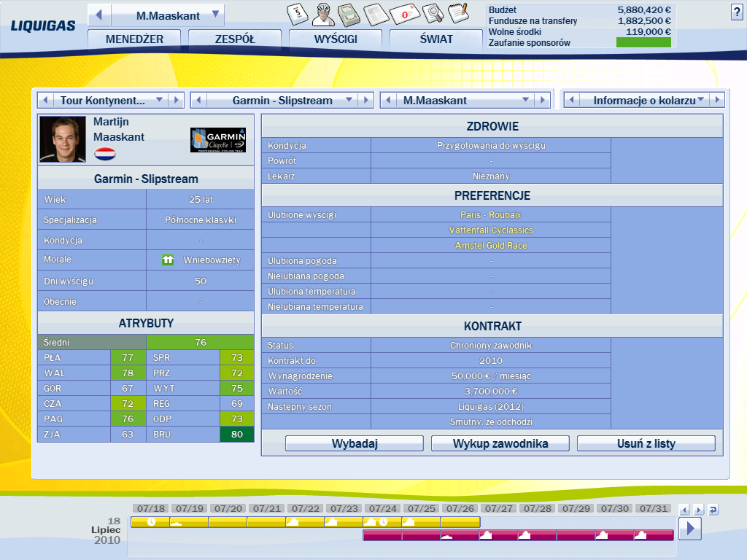Open the Amstel Gold Race link
Screen dimensions: 747x560
pyautogui.click(x=491, y=245)
